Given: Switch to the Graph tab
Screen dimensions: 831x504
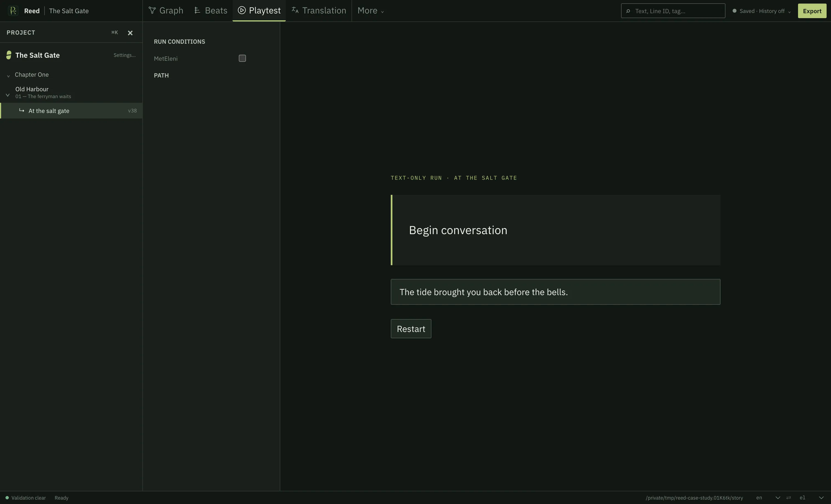Looking at the screenshot, I should (166, 11).
